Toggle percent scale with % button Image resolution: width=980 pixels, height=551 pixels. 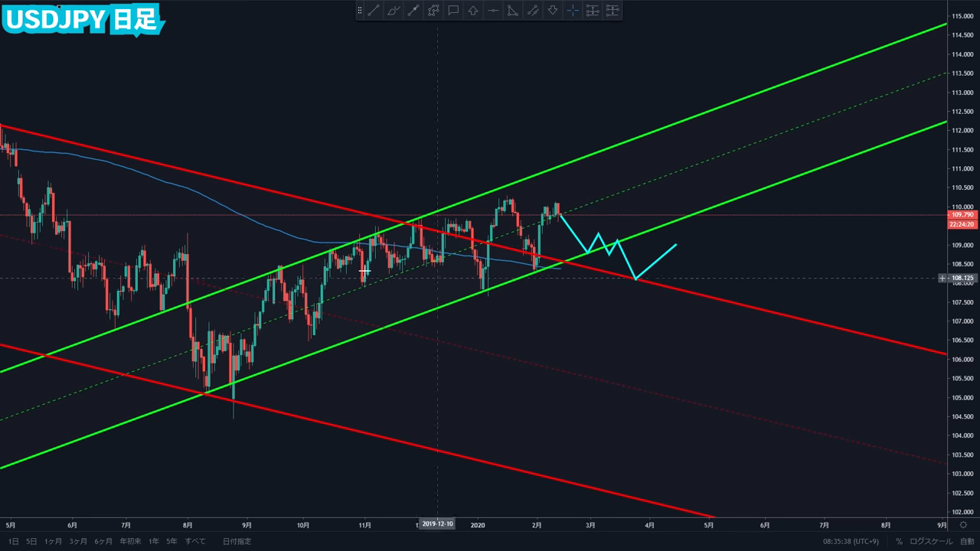899,541
